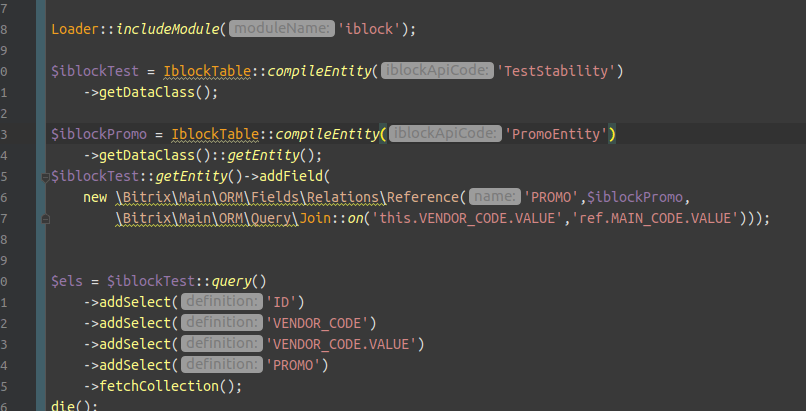This screenshot has height=411, width=806.
Task: Click the gutter line number for the includeModule line
Action: [x=4, y=29]
